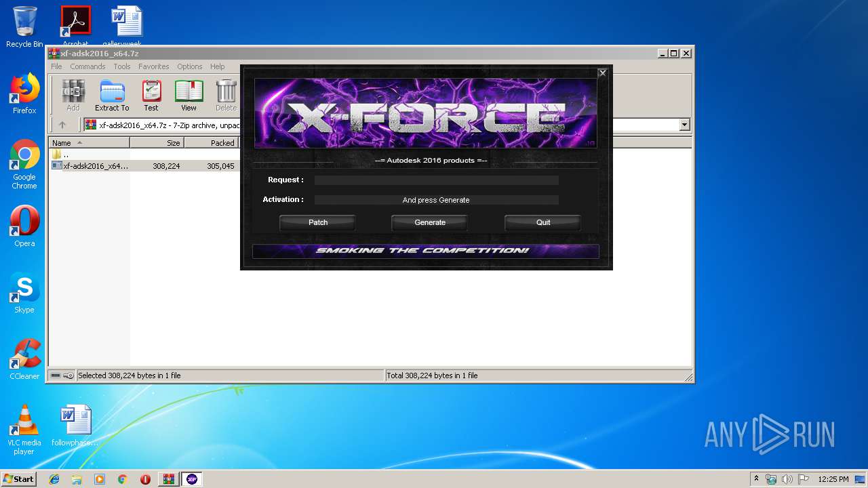
Task: Click the Activation field
Action: click(436, 200)
